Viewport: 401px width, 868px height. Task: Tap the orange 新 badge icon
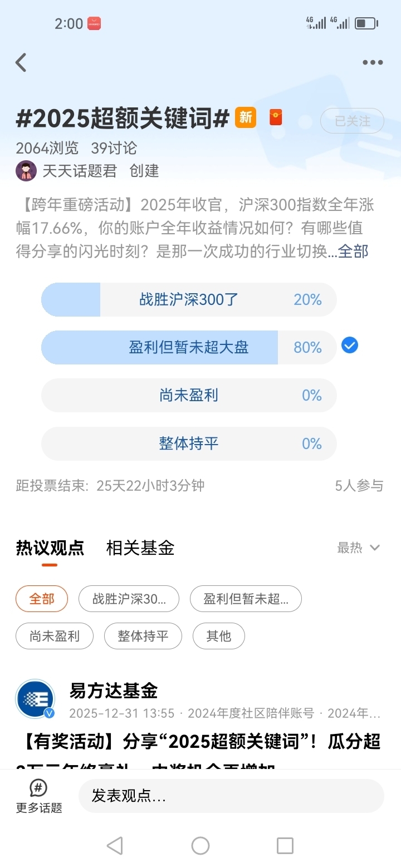[x=246, y=118]
